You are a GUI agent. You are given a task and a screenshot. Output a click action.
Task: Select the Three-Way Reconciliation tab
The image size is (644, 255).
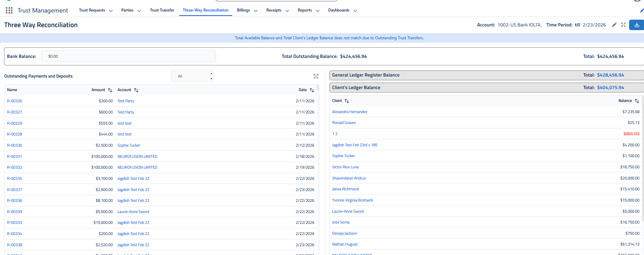coord(206,10)
